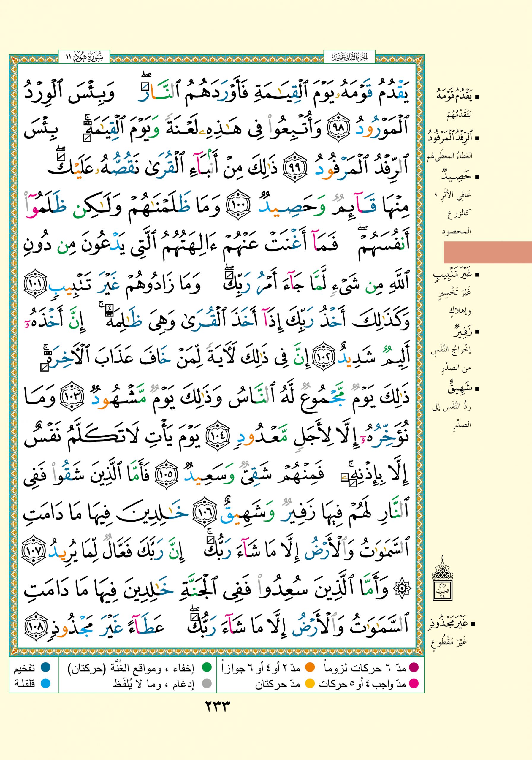The width and height of the screenshot is (532, 760).
Task: Click the Juz label in top header
Action: tap(349, 57)
